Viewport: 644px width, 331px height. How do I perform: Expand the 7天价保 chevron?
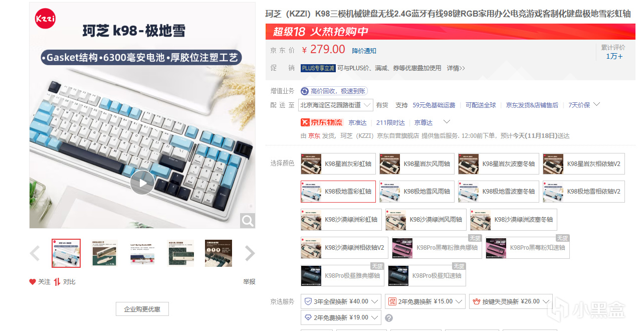[596, 104]
